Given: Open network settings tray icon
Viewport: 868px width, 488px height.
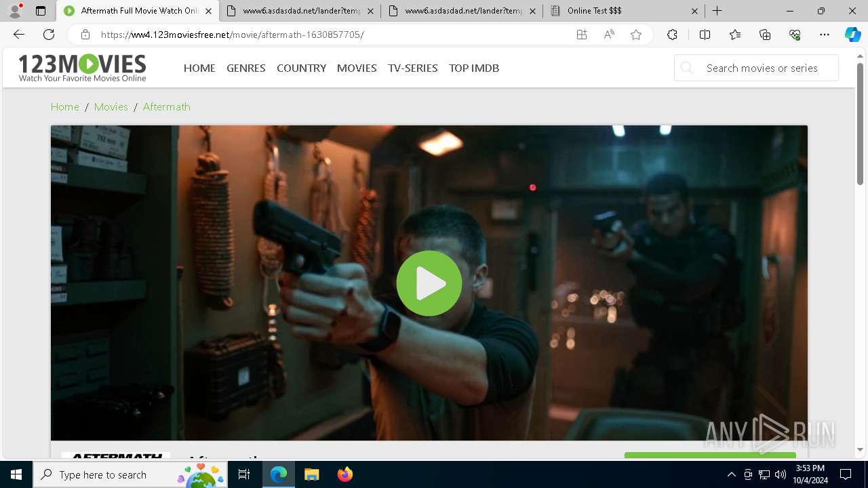Looking at the screenshot, I should [x=764, y=474].
